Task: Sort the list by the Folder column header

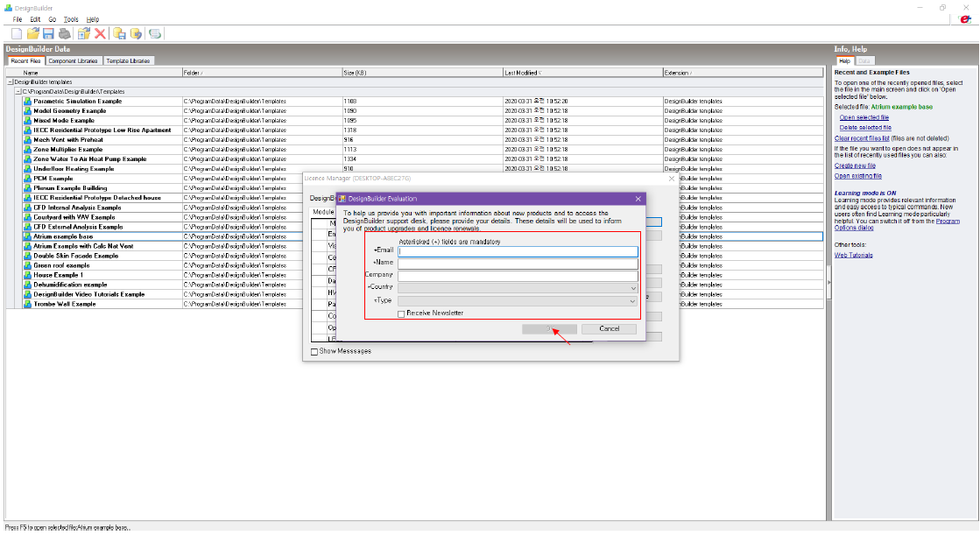Action: point(262,73)
